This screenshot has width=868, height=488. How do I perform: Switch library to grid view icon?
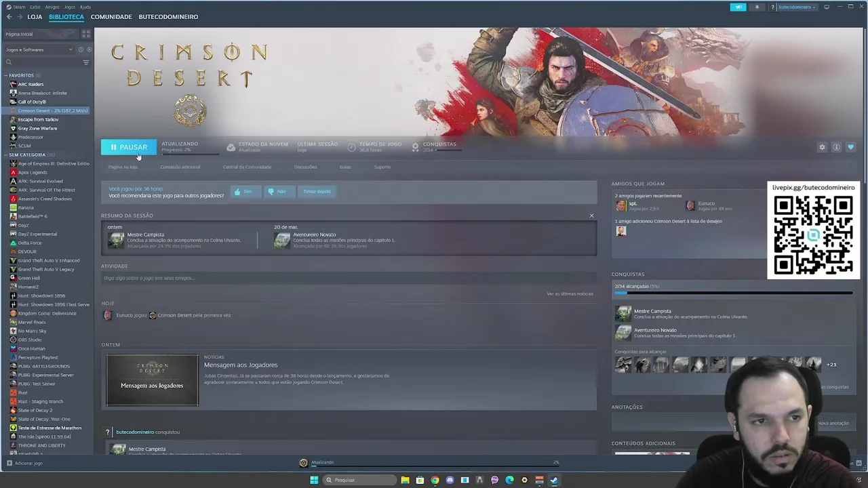[x=86, y=34]
